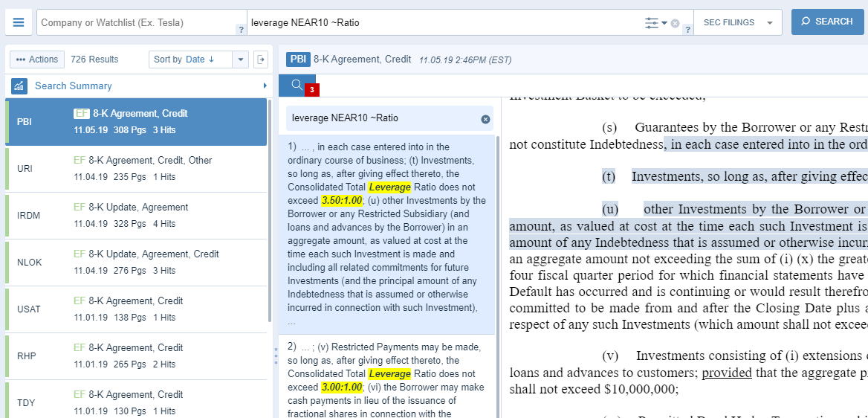Click the keyword query field with leverage NEAR10
This screenshot has width=868, height=418.
443,23
